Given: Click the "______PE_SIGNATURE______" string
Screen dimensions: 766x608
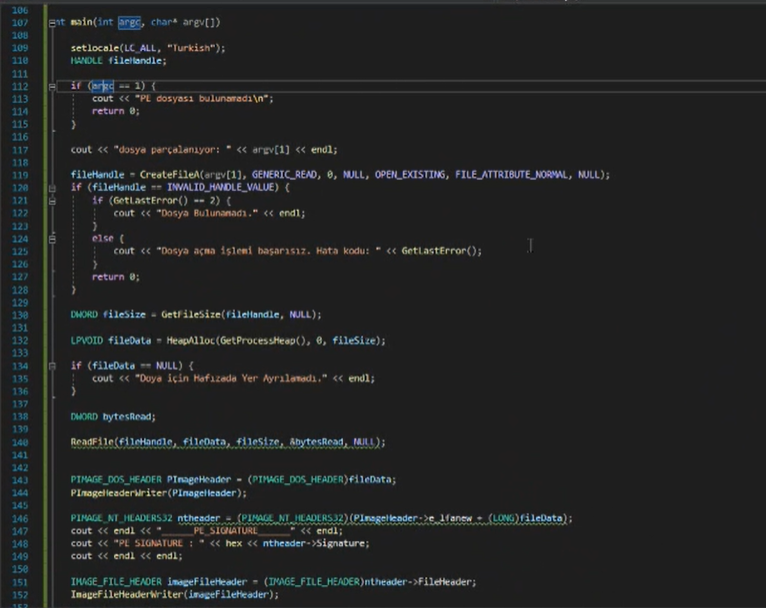Looking at the screenshot, I should point(226,531).
